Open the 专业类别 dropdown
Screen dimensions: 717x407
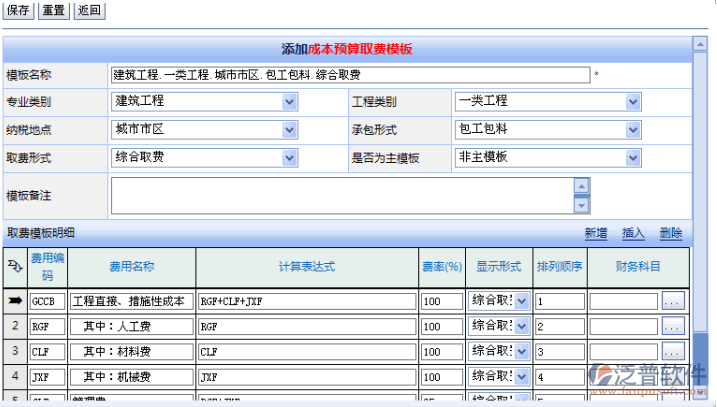pyautogui.click(x=289, y=102)
